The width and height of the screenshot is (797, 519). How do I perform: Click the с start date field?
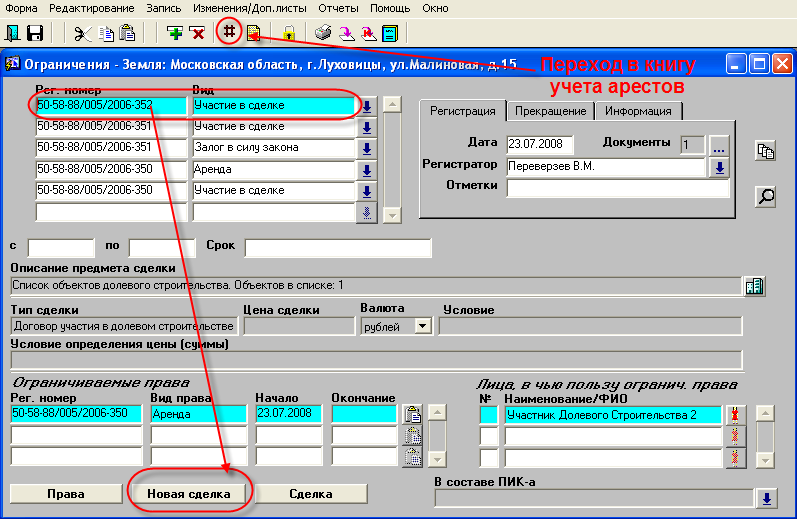pos(61,248)
